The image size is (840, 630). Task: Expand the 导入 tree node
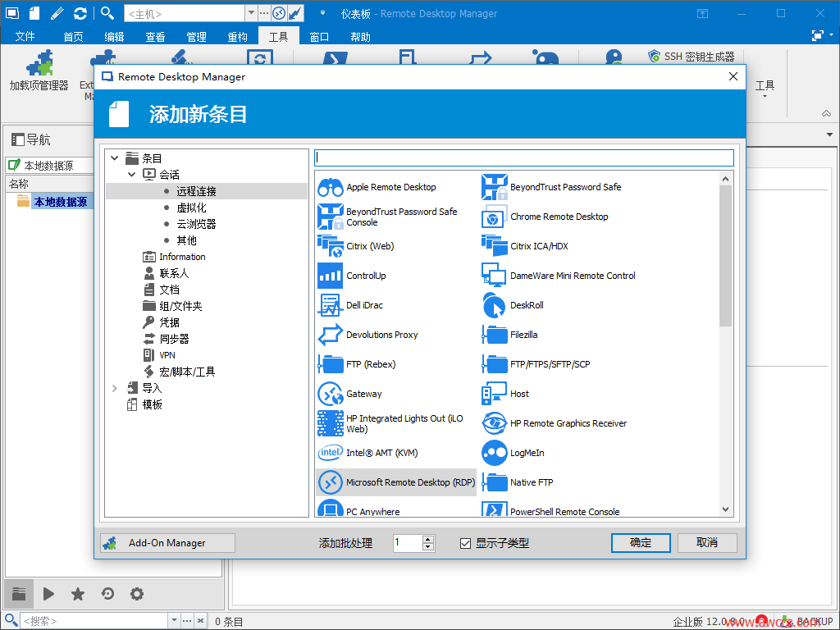click(x=114, y=388)
